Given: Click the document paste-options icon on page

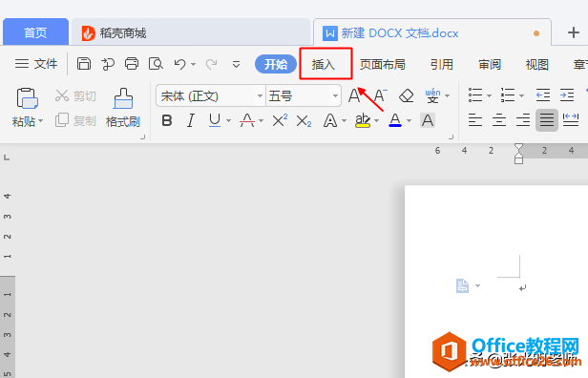Looking at the screenshot, I should coord(462,285).
